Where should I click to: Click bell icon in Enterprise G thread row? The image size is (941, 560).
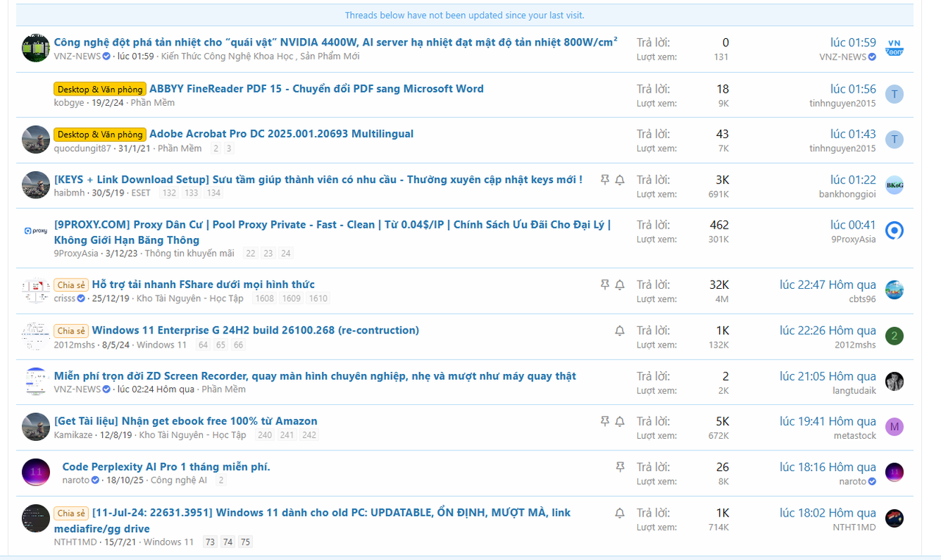[620, 331]
